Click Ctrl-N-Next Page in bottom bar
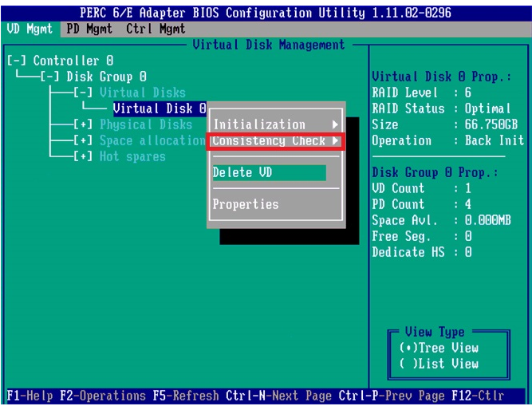The width and height of the screenshot is (532, 406). coord(278,396)
